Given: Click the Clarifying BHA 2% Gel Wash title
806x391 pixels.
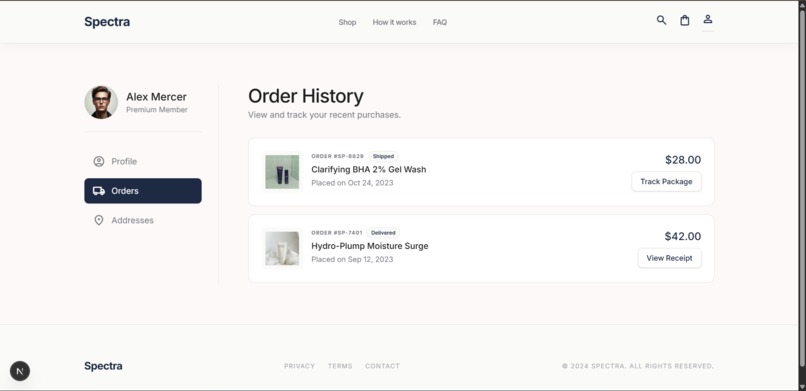Looking at the screenshot, I should (x=369, y=170).
